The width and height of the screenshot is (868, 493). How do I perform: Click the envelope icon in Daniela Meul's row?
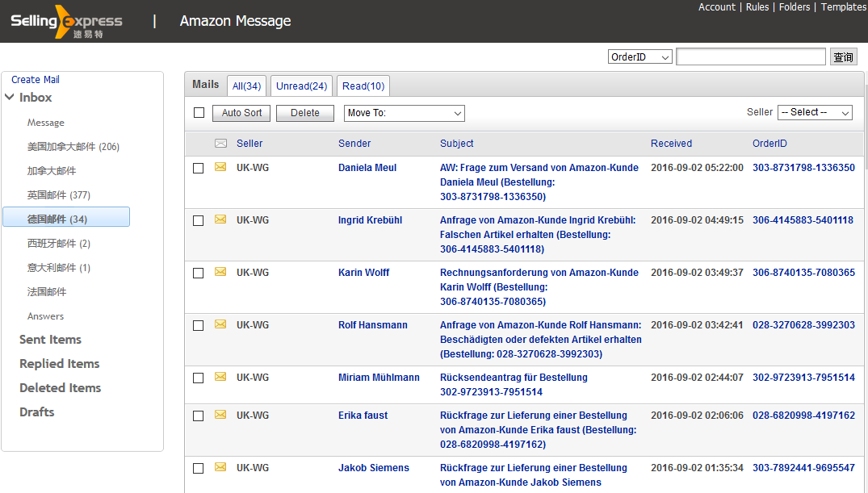click(x=220, y=168)
